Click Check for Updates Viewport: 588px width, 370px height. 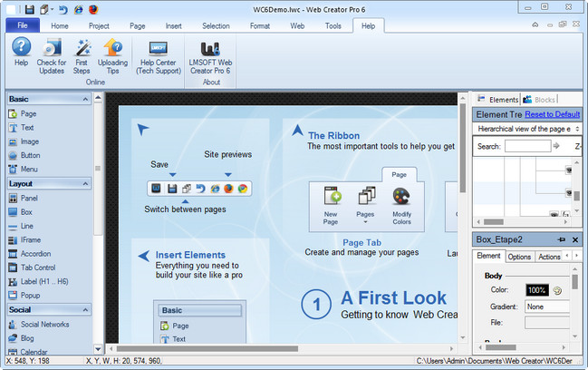(x=52, y=55)
